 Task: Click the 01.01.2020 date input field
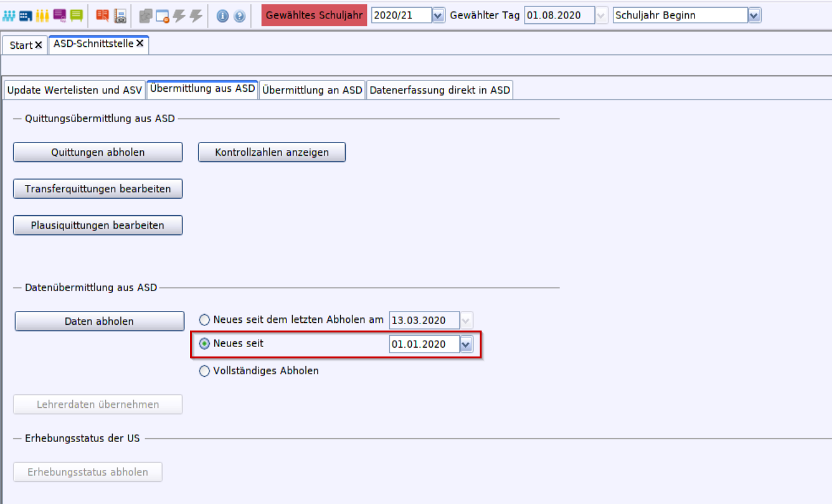pyautogui.click(x=425, y=344)
